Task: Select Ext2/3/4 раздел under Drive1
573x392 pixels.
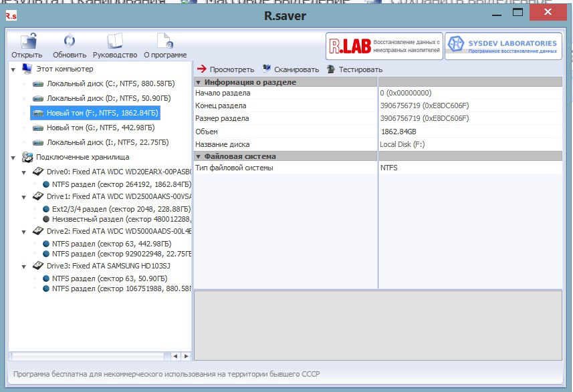Action: pyautogui.click(x=114, y=209)
